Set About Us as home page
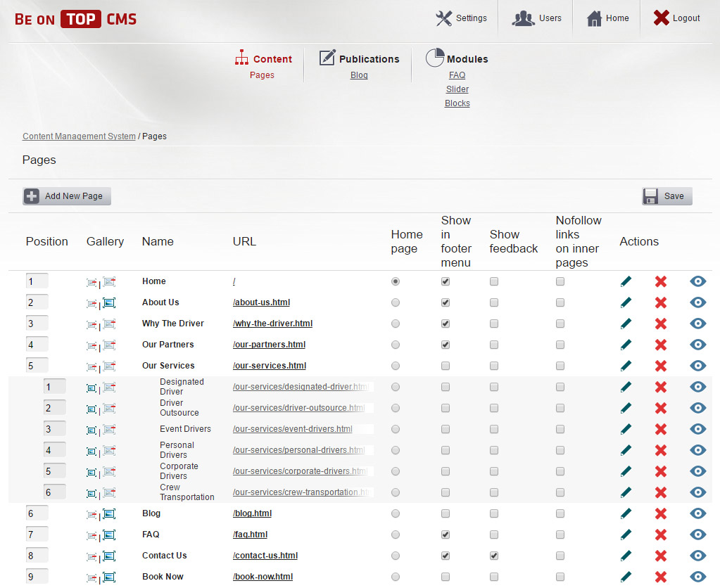 click(x=396, y=302)
